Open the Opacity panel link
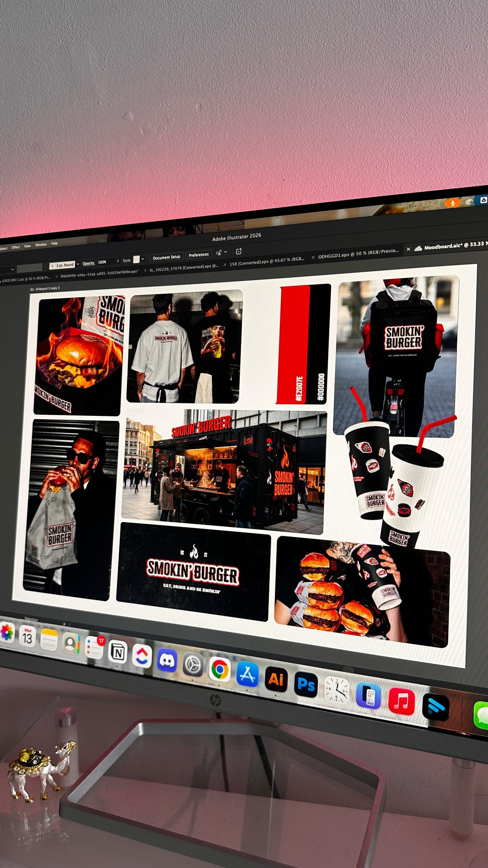The width and height of the screenshot is (488, 868). pos(89,264)
